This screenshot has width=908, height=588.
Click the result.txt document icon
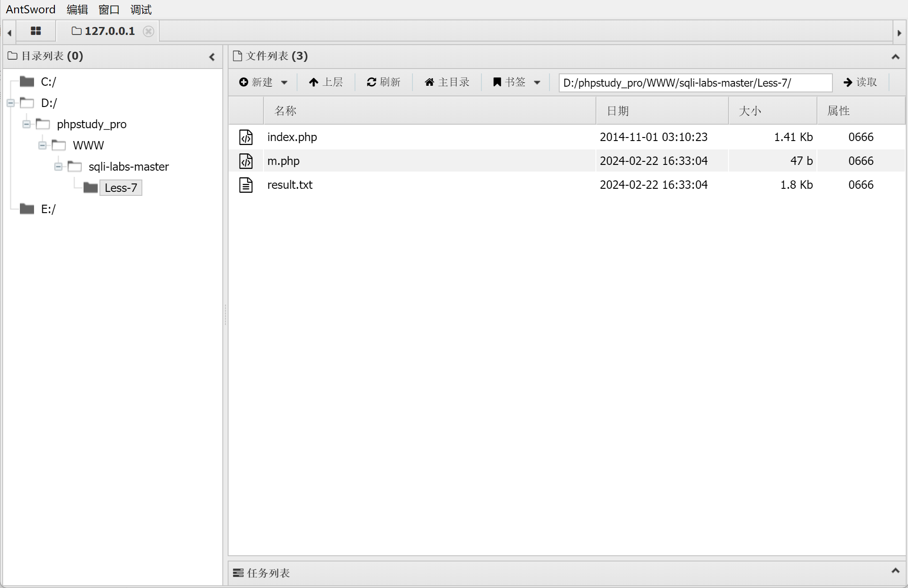246,185
